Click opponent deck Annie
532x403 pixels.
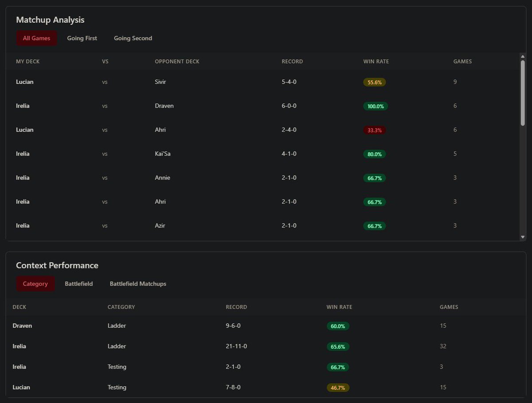pyautogui.click(x=162, y=178)
